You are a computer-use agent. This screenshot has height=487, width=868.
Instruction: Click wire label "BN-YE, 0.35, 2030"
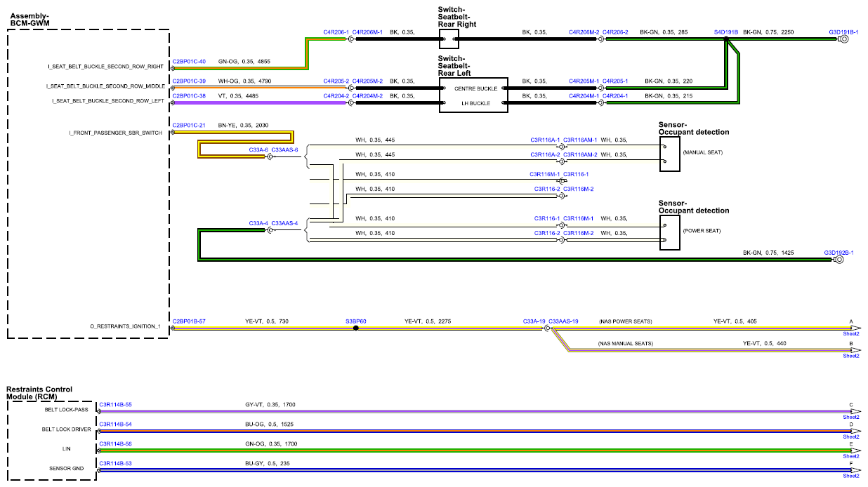click(244, 125)
